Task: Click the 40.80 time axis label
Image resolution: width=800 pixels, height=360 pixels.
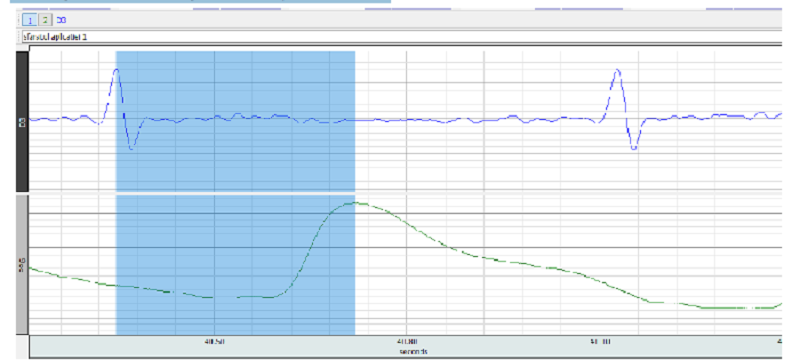Action: tap(407, 342)
